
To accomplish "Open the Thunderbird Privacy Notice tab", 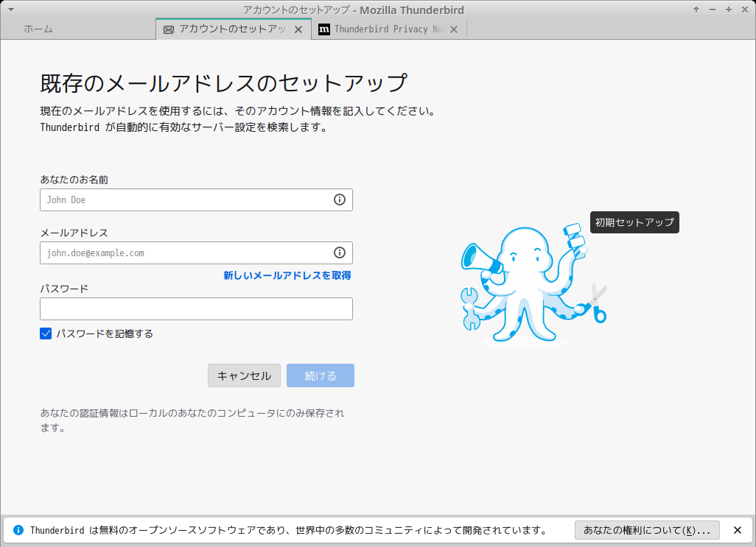I will 388,29.
